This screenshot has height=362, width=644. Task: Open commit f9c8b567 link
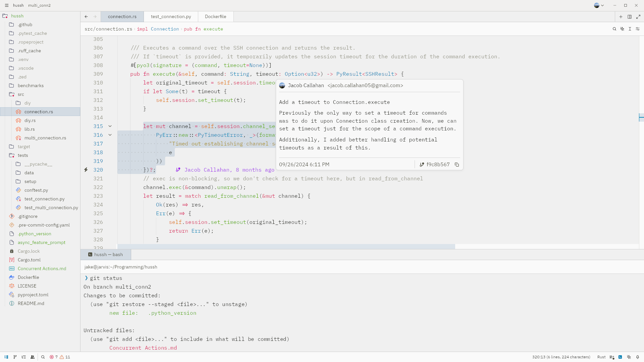434,165
